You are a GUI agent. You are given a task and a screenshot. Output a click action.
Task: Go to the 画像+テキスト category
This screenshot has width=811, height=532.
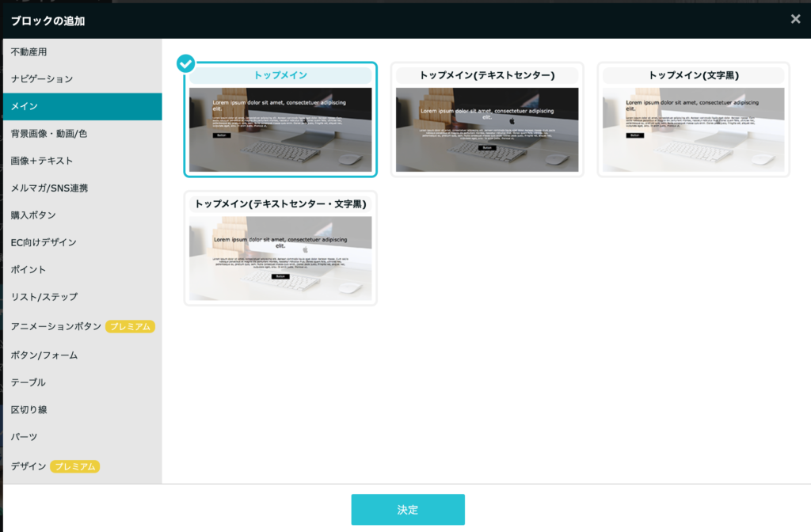pyautogui.click(x=42, y=161)
